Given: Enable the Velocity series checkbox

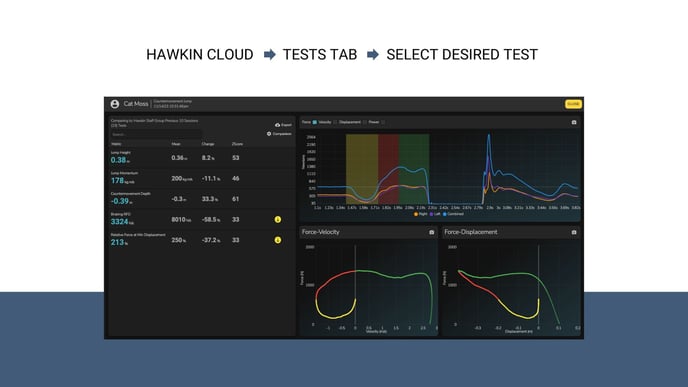Looking at the screenshot, I should (x=335, y=122).
